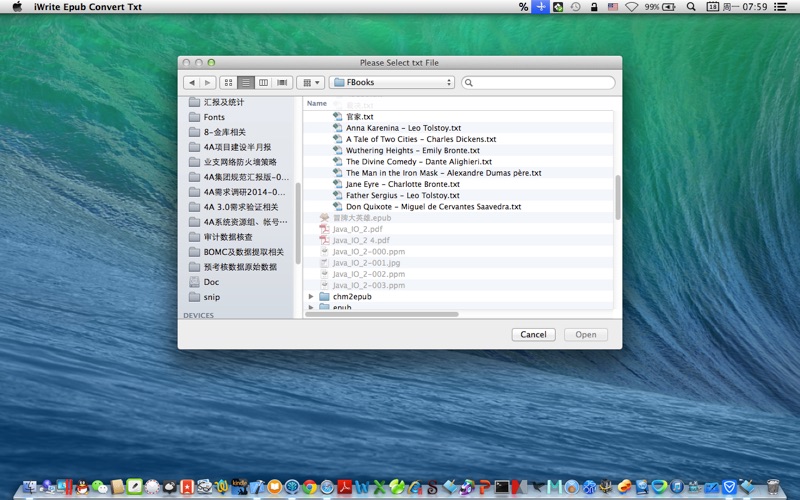Switch to list view mode
Viewport: 800px width, 500px height.
(x=246, y=83)
